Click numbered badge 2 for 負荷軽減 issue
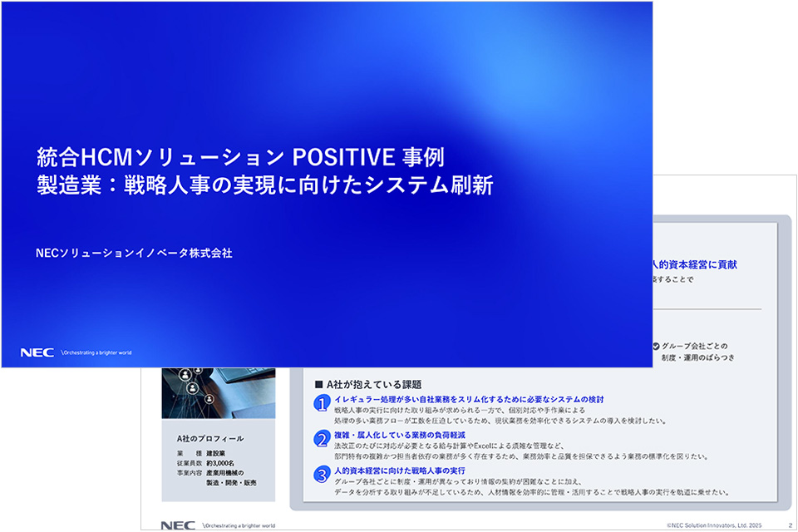Viewport: 798px width, 532px height. pyautogui.click(x=322, y=438)
